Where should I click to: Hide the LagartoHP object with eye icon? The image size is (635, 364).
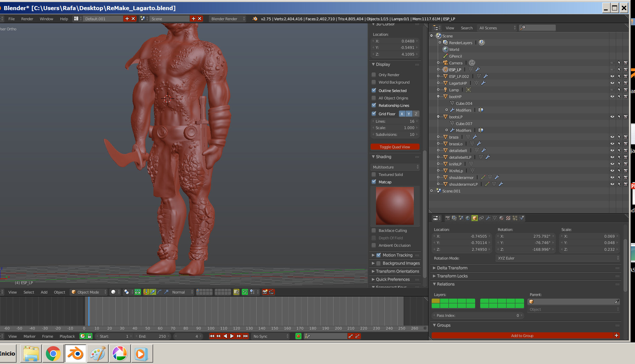pyautogui.click(x=612, y=83)
